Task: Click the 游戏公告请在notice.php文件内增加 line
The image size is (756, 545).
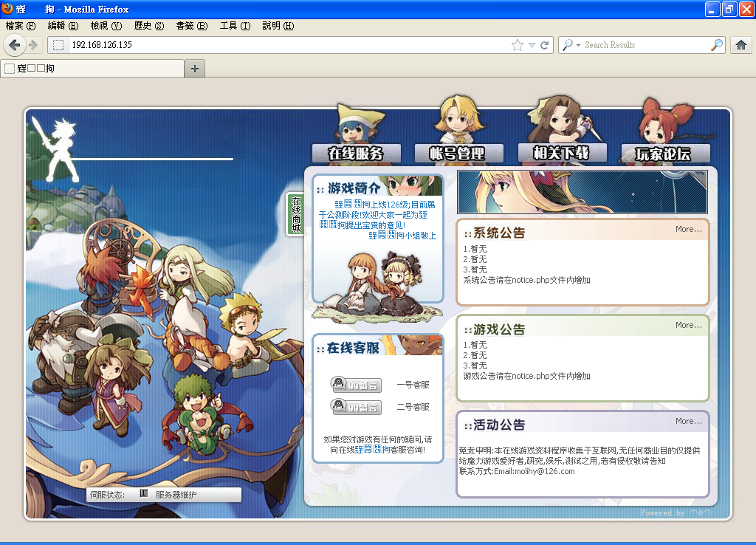Action: [526, 376]
